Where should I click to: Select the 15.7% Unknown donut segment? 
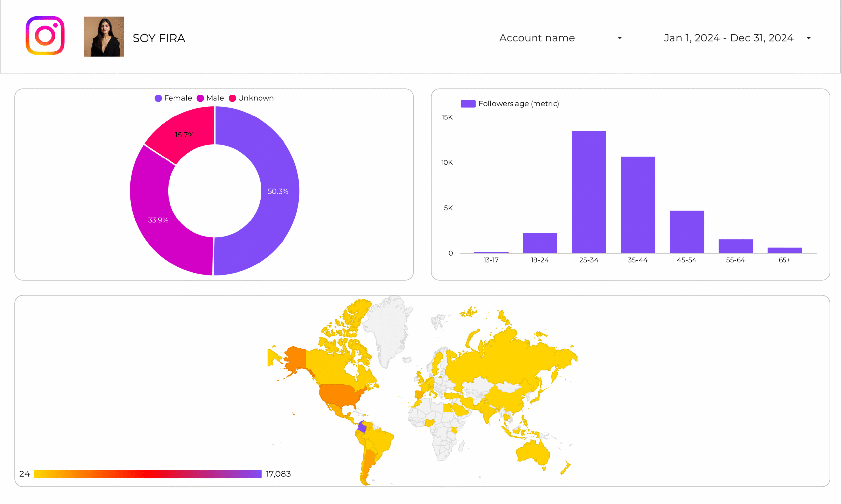[184, 135]
